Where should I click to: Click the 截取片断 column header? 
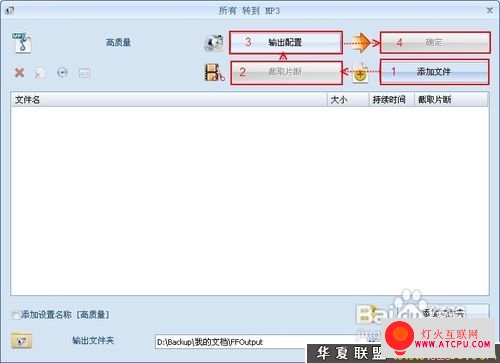coord(451,100)
